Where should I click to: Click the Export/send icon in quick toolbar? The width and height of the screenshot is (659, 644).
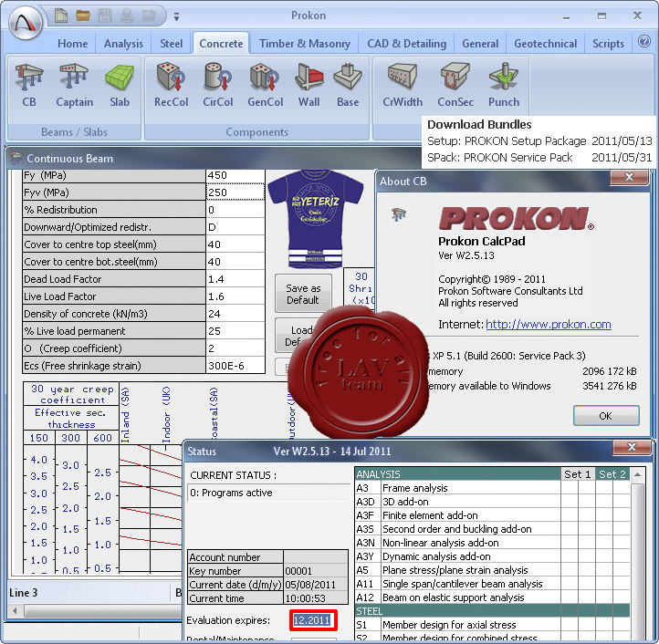(149, 16)
